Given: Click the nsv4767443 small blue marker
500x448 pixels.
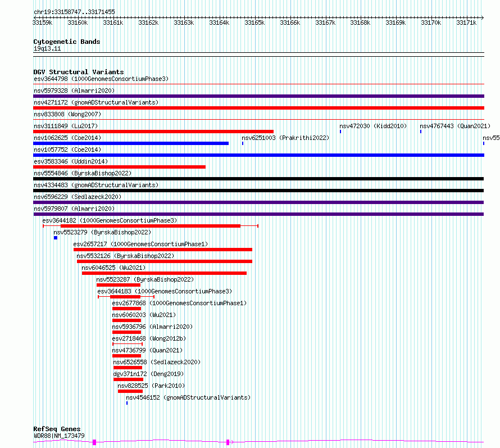Looking at the screenshot, I should click(x=421, y=132).
